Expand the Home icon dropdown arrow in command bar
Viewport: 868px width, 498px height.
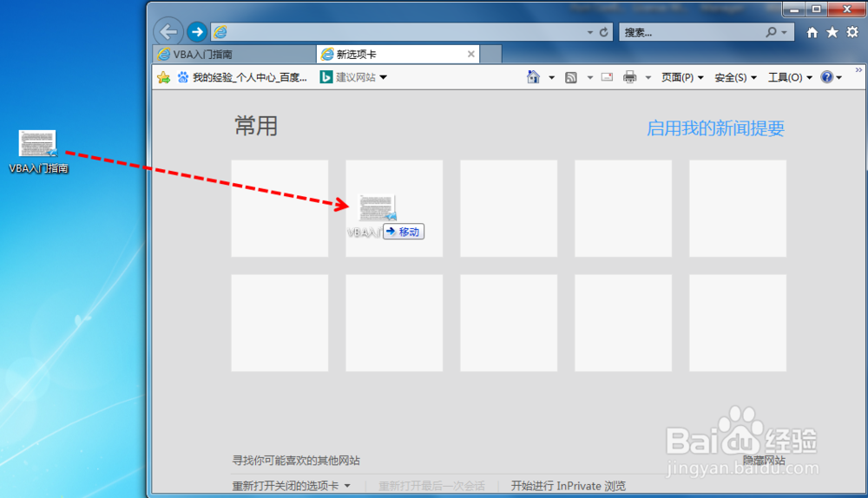pyautogui.click(x=551, y=78)
